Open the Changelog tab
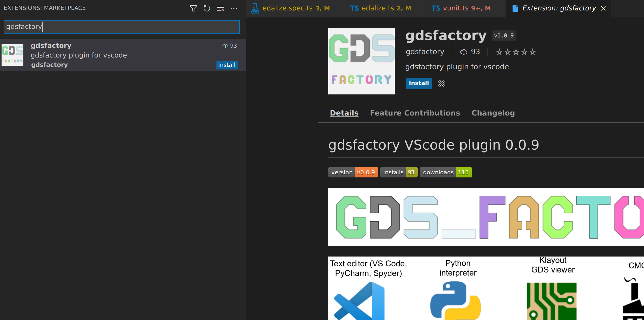Viewport: 644px width, 320px height. [x=493, y=113]
